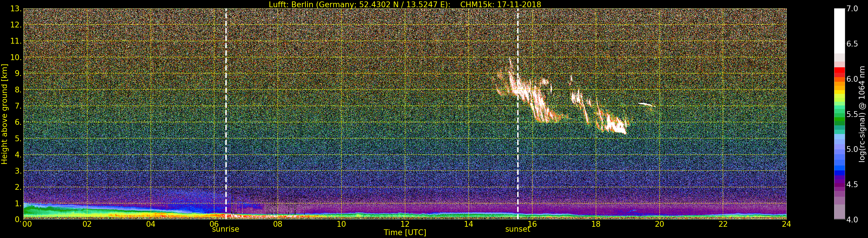Click the sunrise label below the time axis
Image resolution: width=868 pixels, height=238 pixels.
(225, 229)
